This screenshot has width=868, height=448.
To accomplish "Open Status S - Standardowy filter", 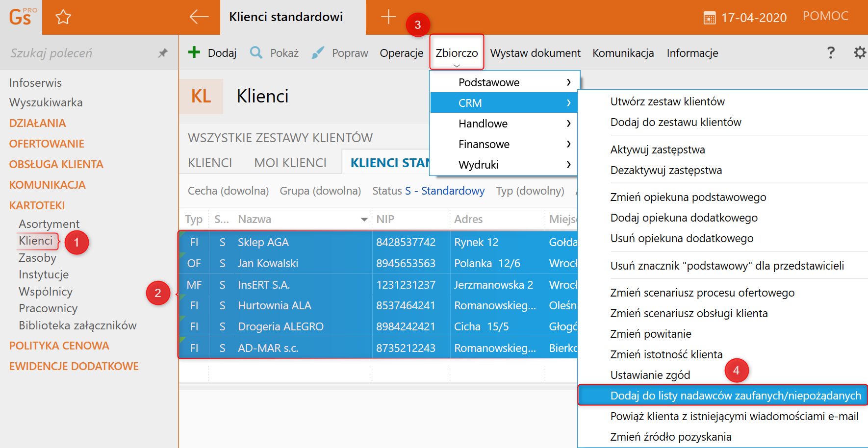I will coord(428,191).
